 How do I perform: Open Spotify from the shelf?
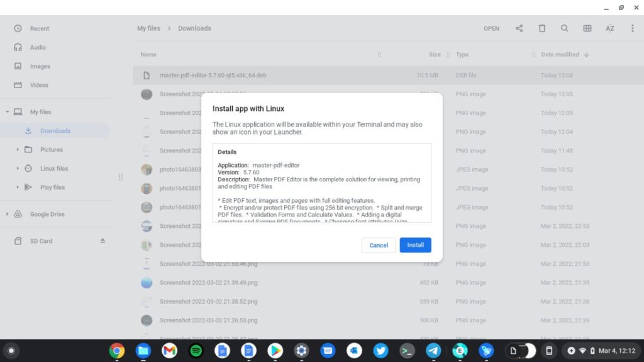[196, 351]
